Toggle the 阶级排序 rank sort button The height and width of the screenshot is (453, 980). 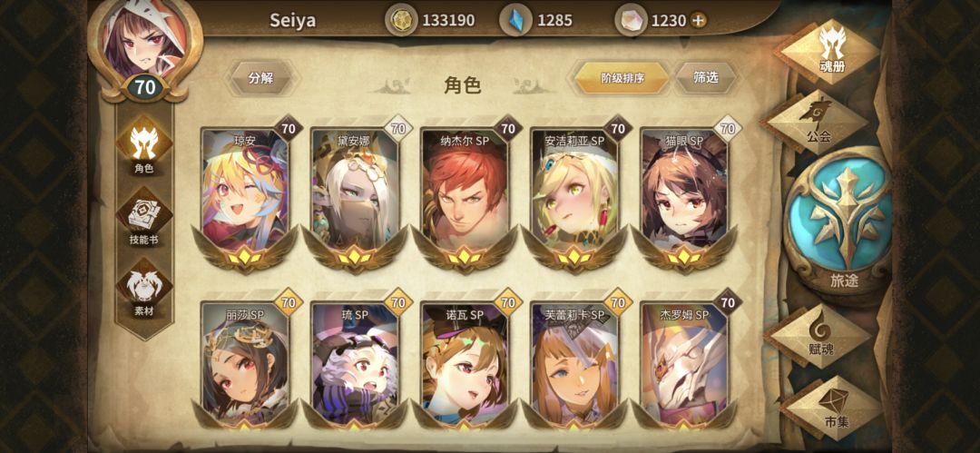click(x=622, y=77)
